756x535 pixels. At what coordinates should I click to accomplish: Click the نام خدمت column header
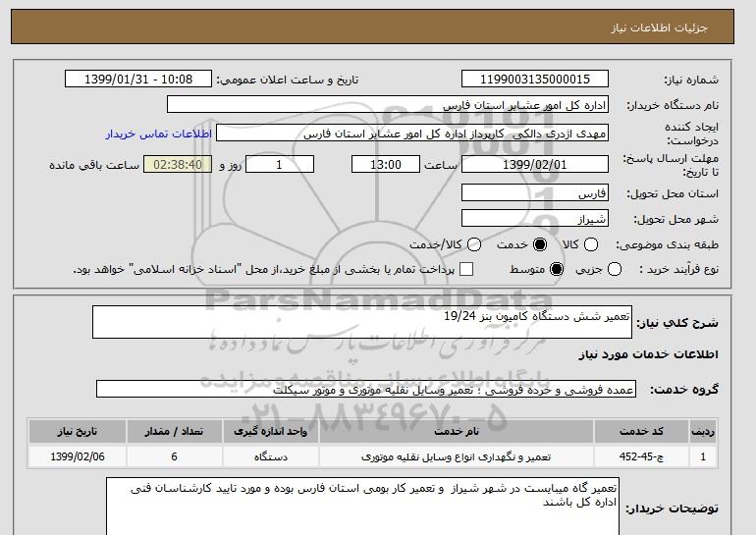(x=457, y=431)
